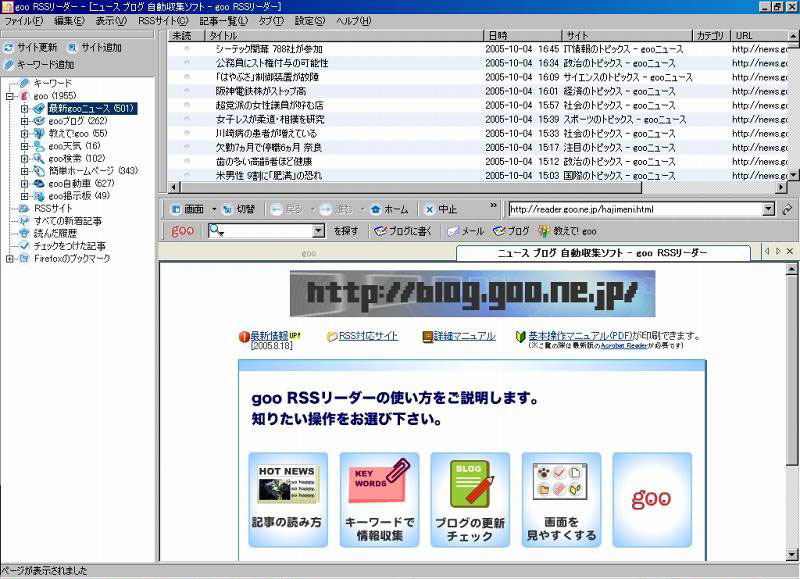
Task: Open the address bar URL dropdown
Action: click(768, 209)
